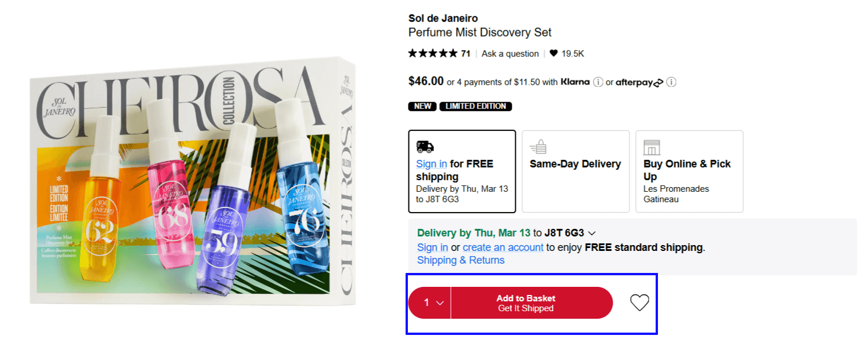Open the Sol de Janeiro brand link
Viewport: 868px width, 339px height.
pyautogui.click(x=443, y=19)
